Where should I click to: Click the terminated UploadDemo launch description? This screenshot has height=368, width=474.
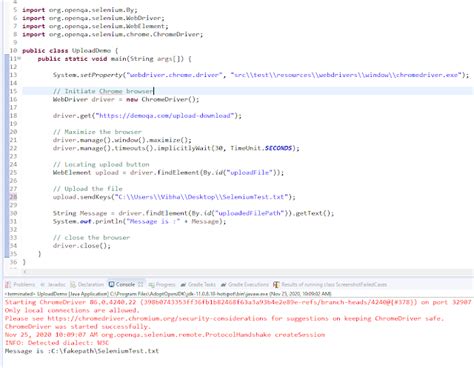coord(168,294)
